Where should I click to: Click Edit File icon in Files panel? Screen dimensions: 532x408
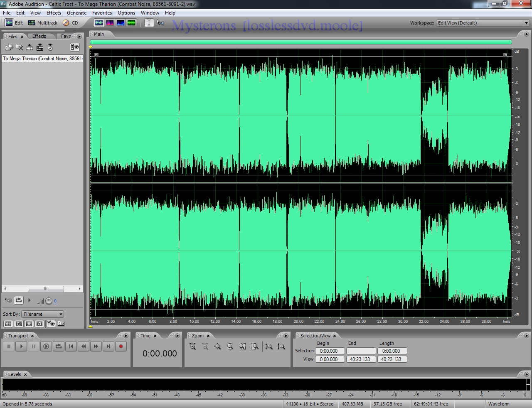30,47
